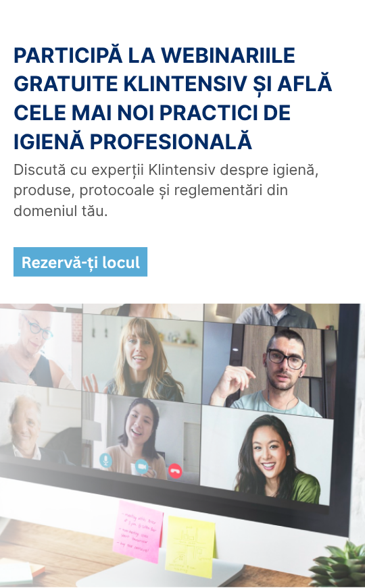The image size is (365, 588).
Task: Click the blue camera icon on video call
Action: pyautogui.click(x=141, y=466)
